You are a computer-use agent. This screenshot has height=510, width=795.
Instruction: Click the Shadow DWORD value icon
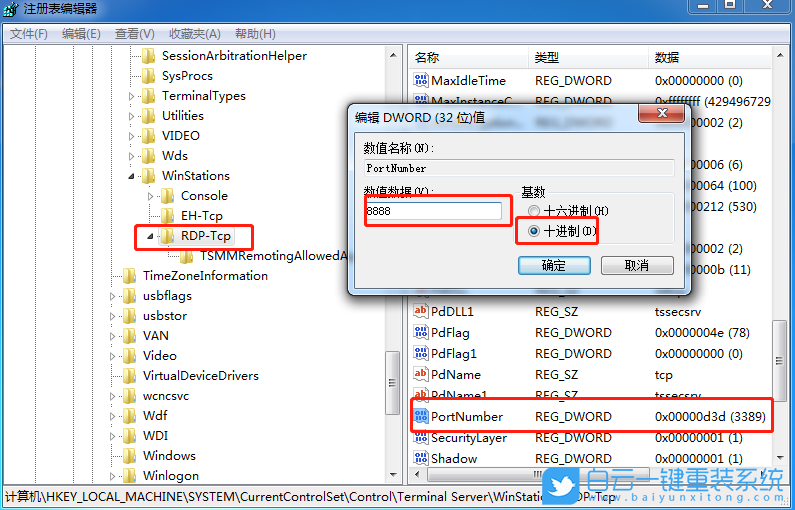click(x=421, y=458)
